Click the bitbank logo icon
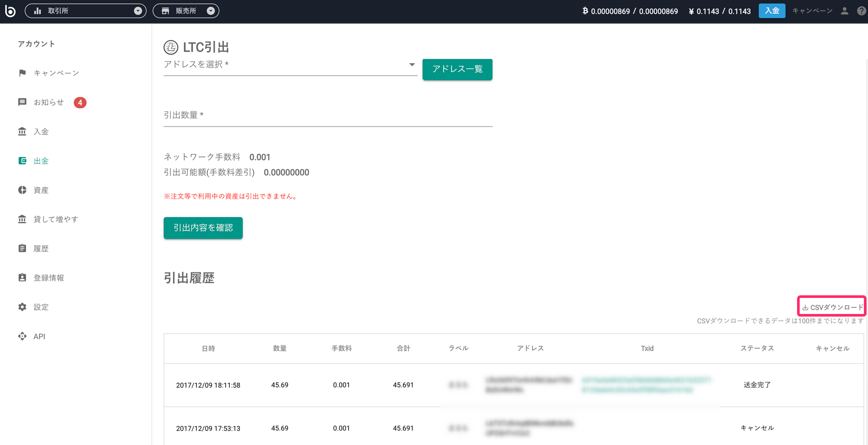The width and height of the screenshot is (868, 445). pos(10,11)
